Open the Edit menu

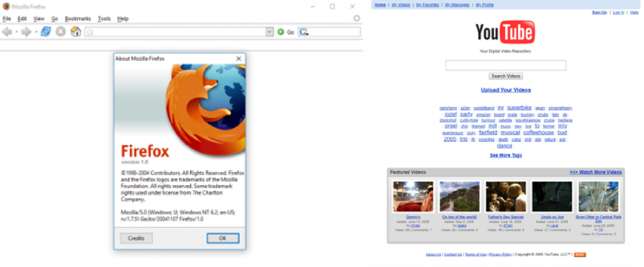pos(22,18)
